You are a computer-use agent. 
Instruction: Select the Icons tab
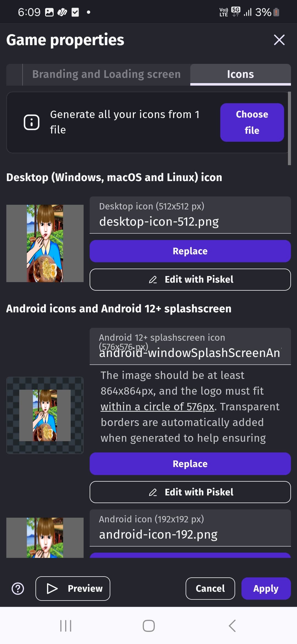(x=241, y=74)
